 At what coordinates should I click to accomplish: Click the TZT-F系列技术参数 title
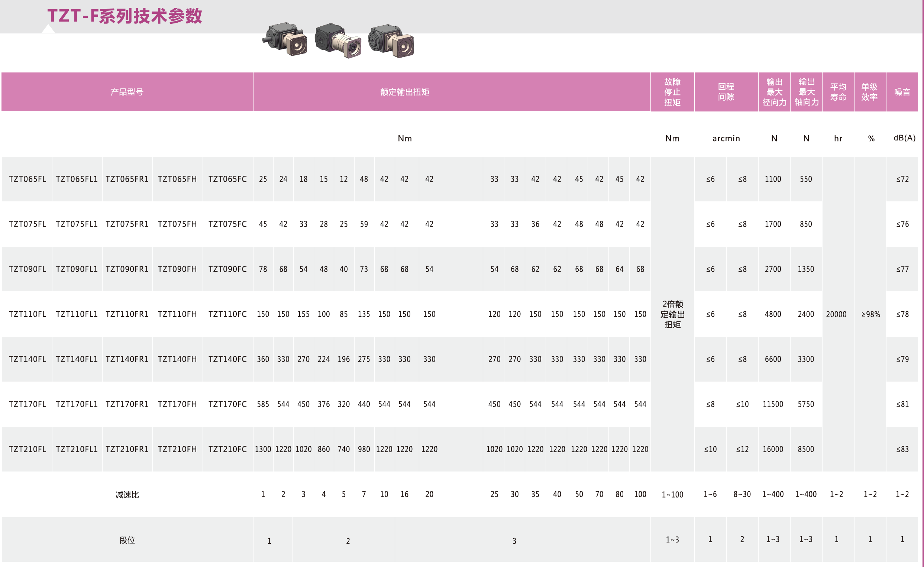point(125,16)
